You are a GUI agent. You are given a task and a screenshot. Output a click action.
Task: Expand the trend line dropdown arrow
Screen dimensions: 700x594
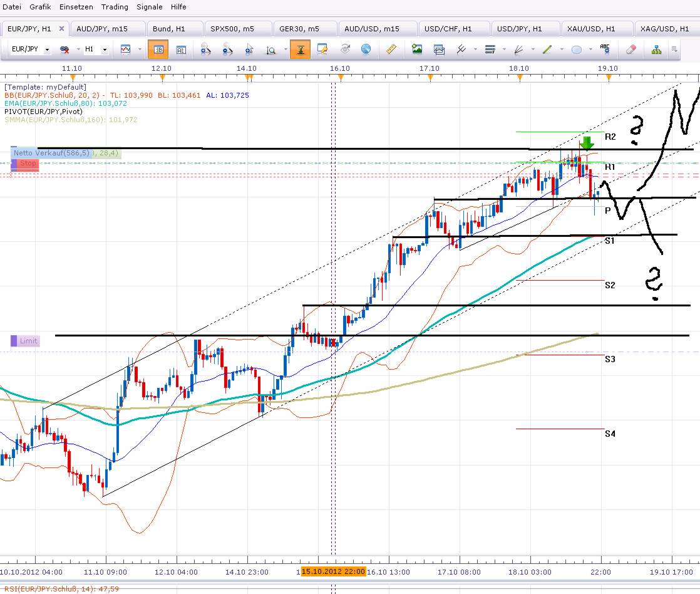point(562,49)
